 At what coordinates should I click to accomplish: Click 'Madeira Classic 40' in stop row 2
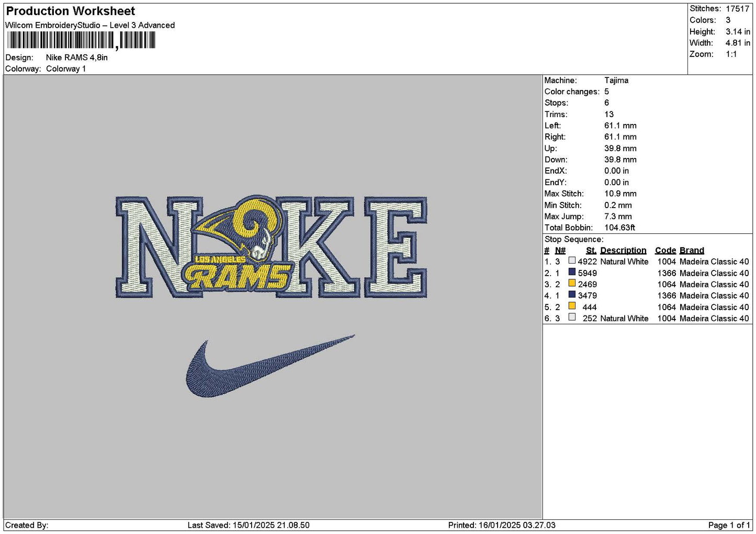coord(714,273)
